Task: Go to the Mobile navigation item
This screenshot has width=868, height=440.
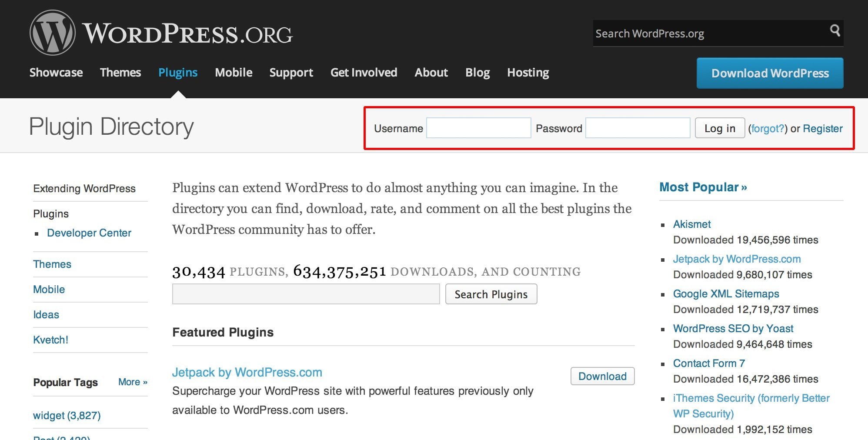Action: [234, 72]
